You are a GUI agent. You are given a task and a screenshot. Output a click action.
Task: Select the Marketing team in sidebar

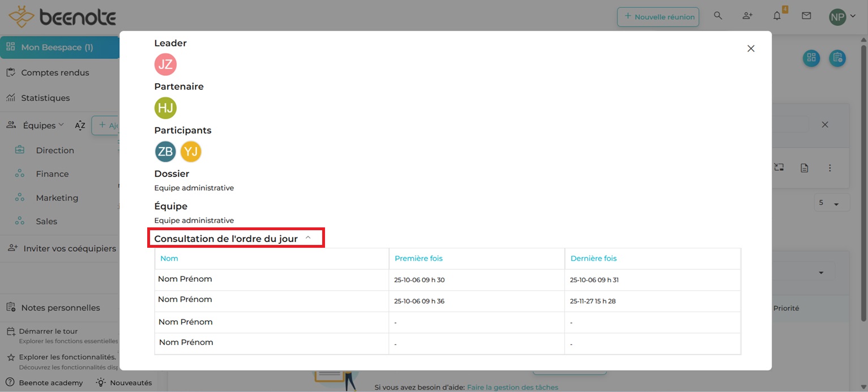click(57, 198)
